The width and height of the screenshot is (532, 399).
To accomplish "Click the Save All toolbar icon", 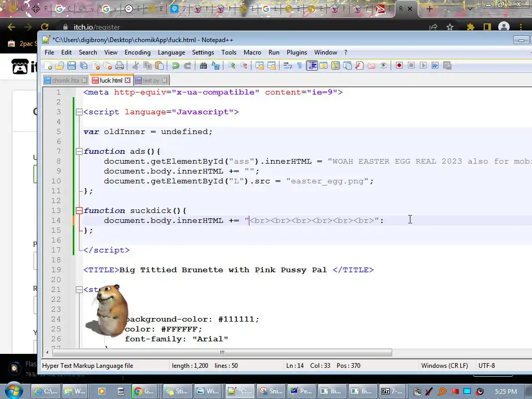I will tap(84, 65).
